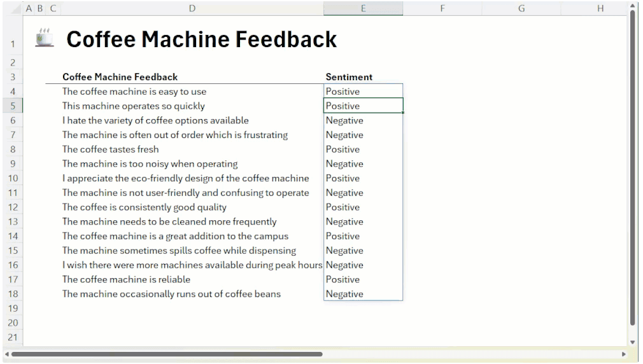Select cell 'This machine operates so quickly'
Screen dimensions: 643x364
[192, 106]
